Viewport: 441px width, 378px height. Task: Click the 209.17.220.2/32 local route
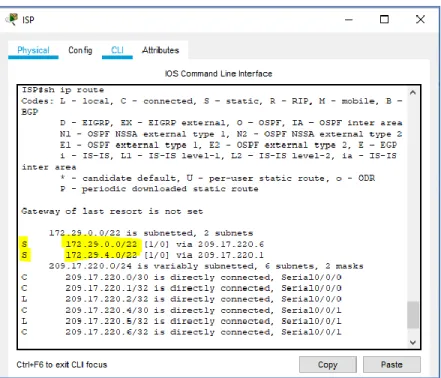[x=181, y=299]
